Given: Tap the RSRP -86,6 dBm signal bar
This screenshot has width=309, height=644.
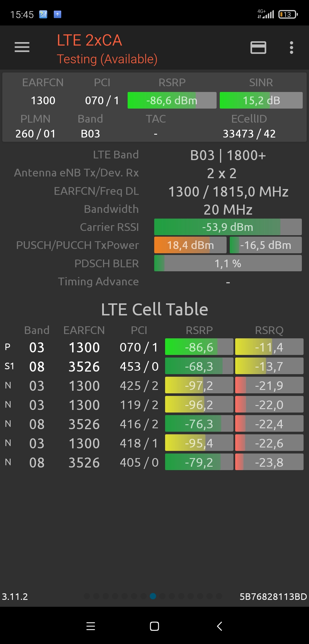Looking at the screenshot, I should pos(172,100).
